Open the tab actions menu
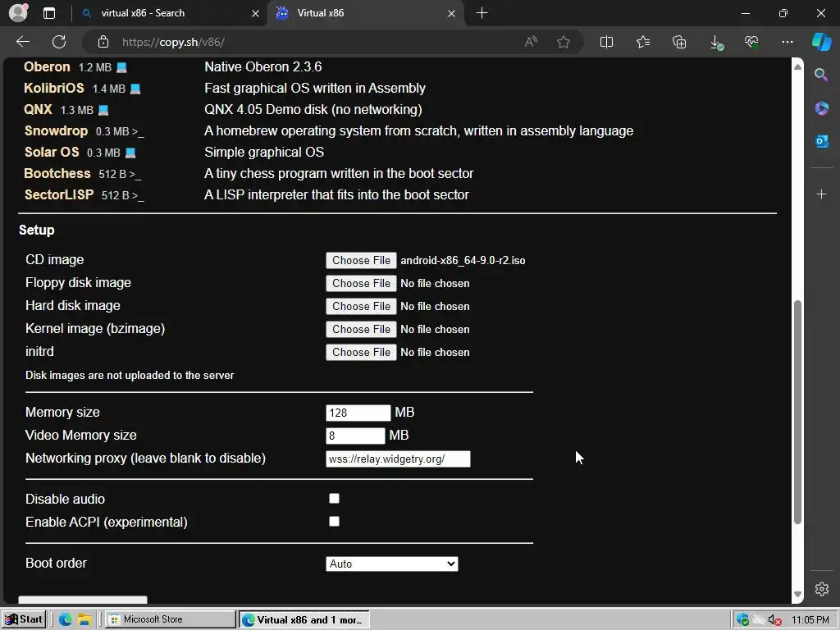 pyautogui.click(x=49, y=13)
